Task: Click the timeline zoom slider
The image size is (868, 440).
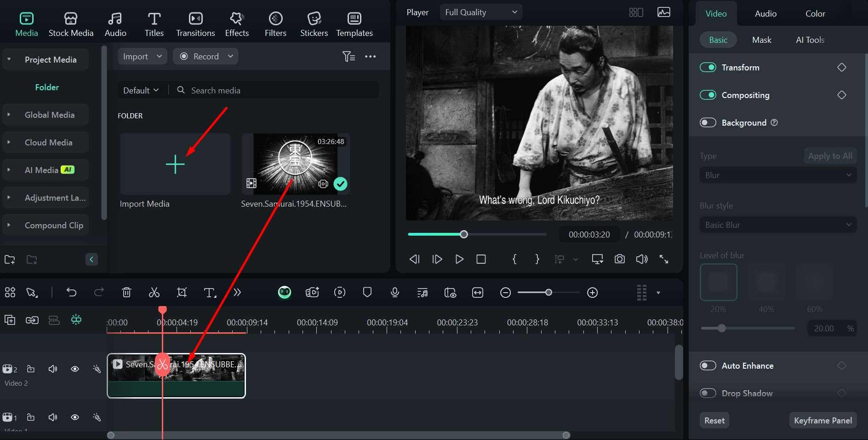Action: tap(548, 293)
